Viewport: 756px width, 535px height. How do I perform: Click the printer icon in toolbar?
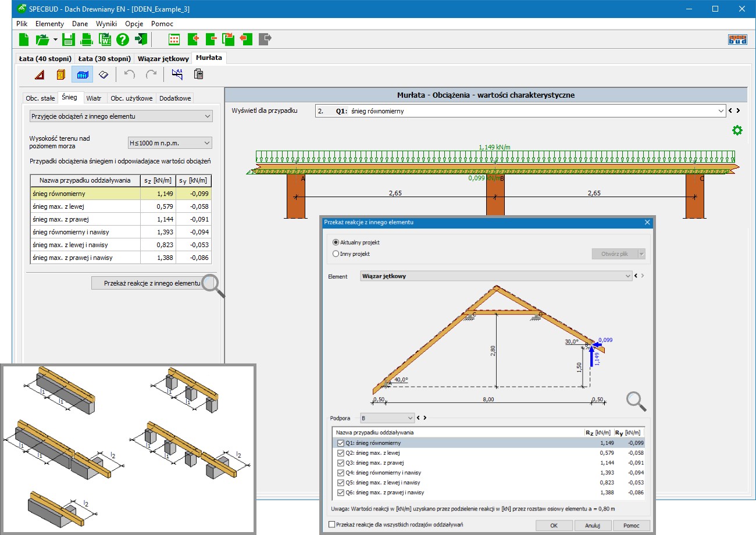click(x=87, y=40)
